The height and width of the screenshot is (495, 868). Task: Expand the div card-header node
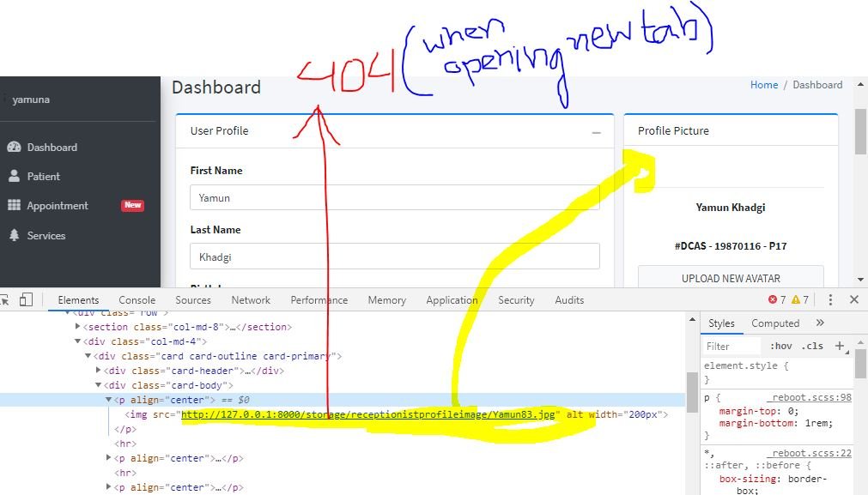point(99,371)
